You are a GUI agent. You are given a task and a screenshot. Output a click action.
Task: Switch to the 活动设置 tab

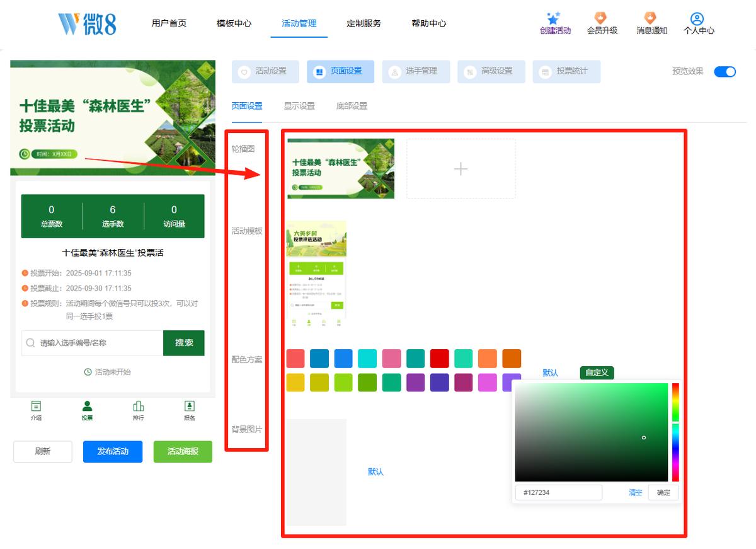pos(265,72)
